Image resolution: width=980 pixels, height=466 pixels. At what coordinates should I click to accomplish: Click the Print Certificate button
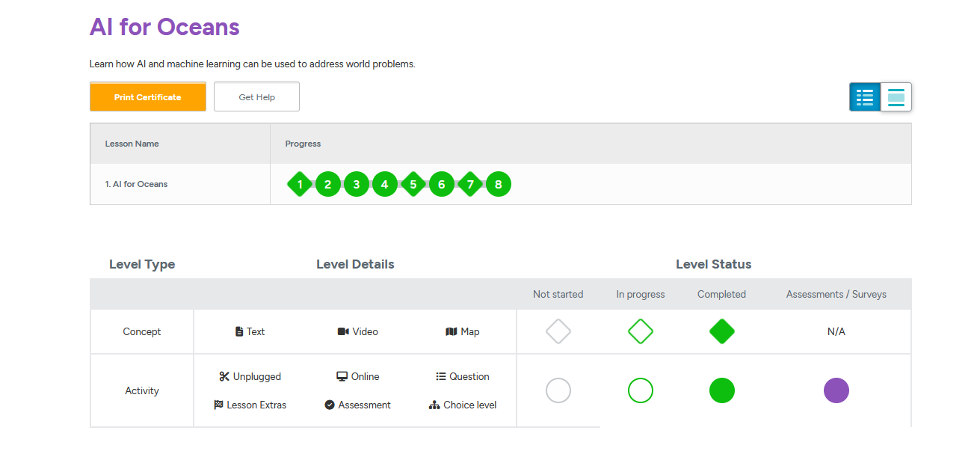[x=148, y=97]
